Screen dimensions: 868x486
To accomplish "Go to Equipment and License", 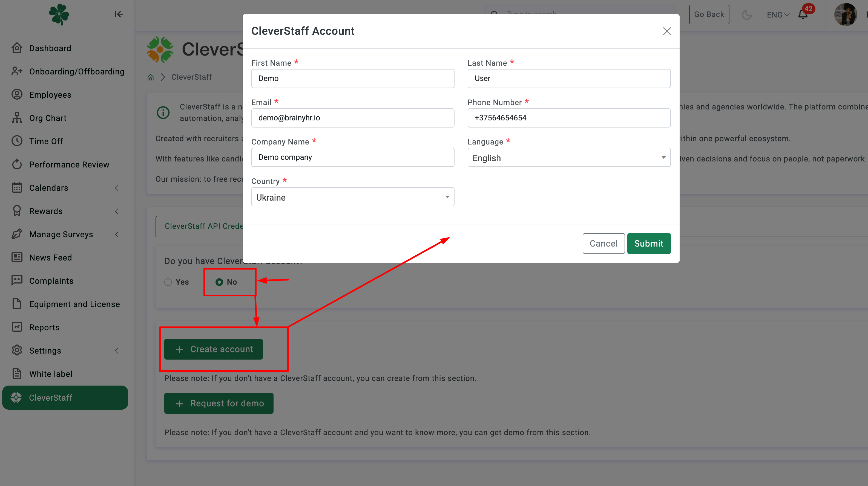I will click(74, 304).
